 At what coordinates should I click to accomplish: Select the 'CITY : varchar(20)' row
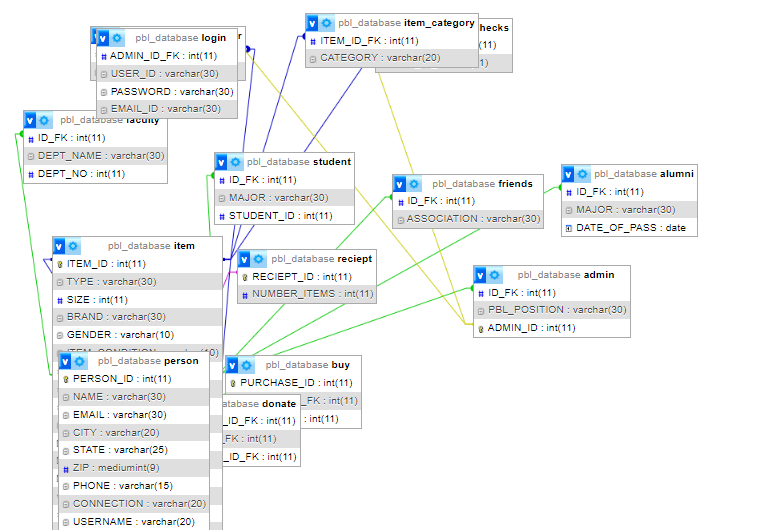(x=134, y=433)
